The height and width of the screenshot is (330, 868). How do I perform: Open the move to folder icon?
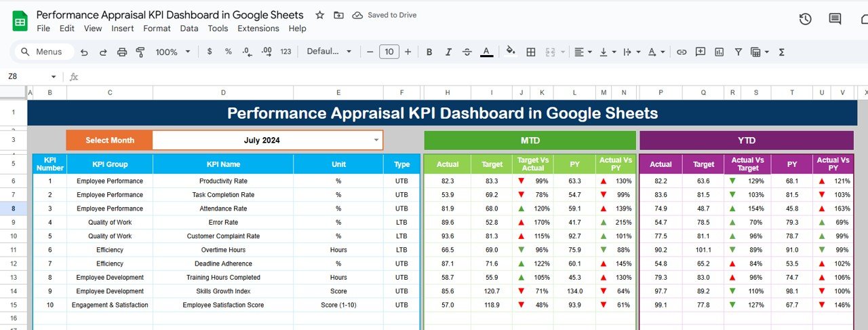(x=339, y=15)
